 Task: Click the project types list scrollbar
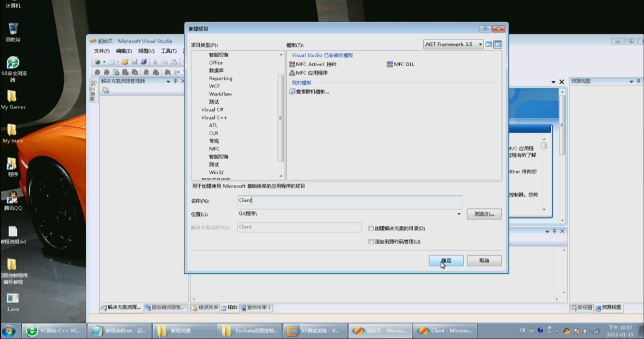click(281, 118)
